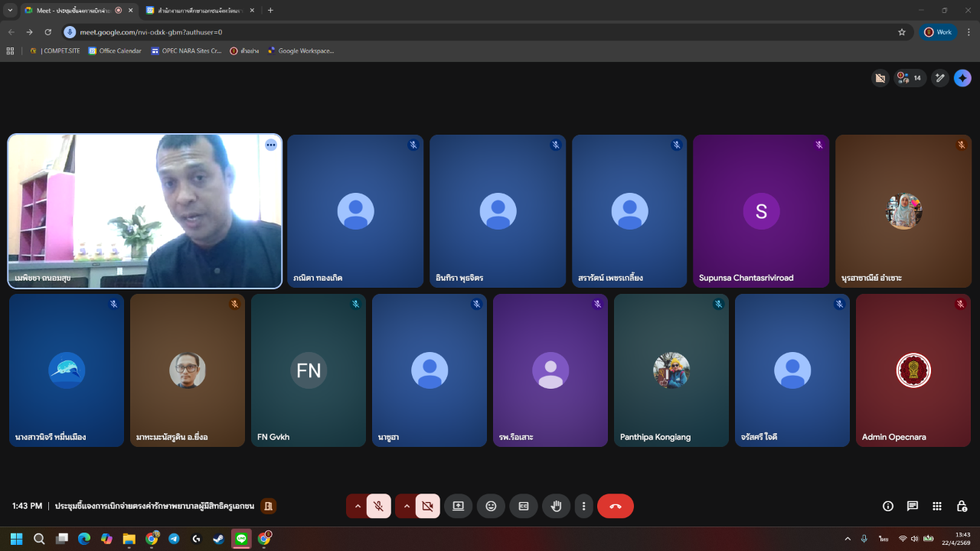Open the Office Calendar bookmark

point(115,51)
